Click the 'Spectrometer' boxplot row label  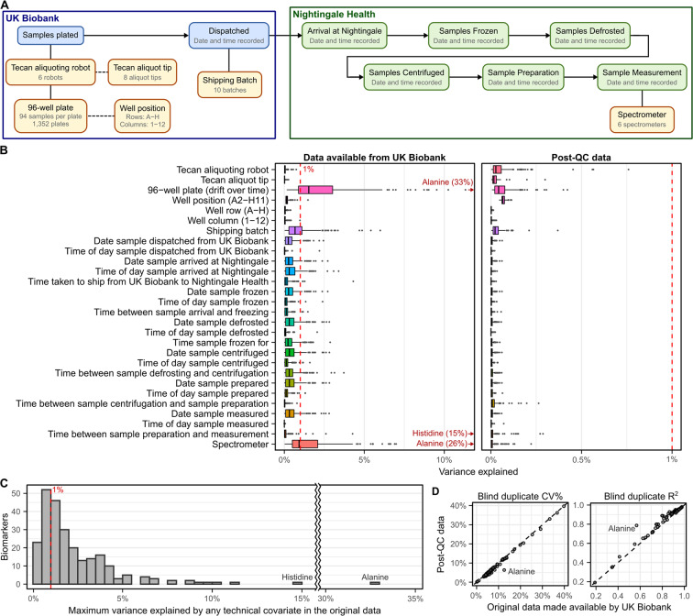(240, 444)
